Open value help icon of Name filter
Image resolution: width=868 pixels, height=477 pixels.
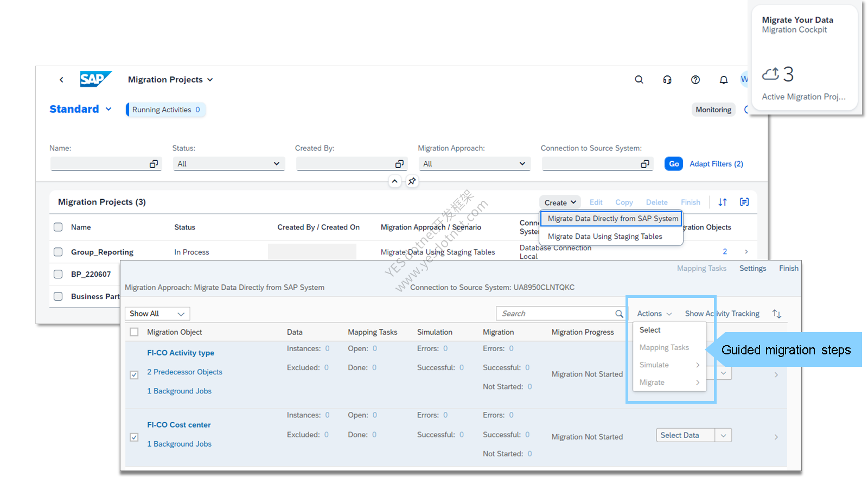click(x=154, y=164)
